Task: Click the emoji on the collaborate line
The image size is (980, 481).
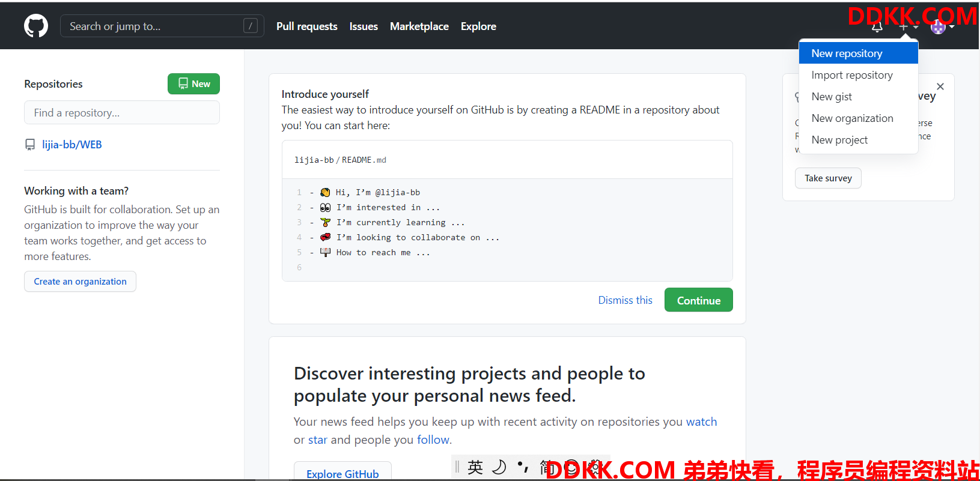Action: pyautogui.click(x=325, y=237)
